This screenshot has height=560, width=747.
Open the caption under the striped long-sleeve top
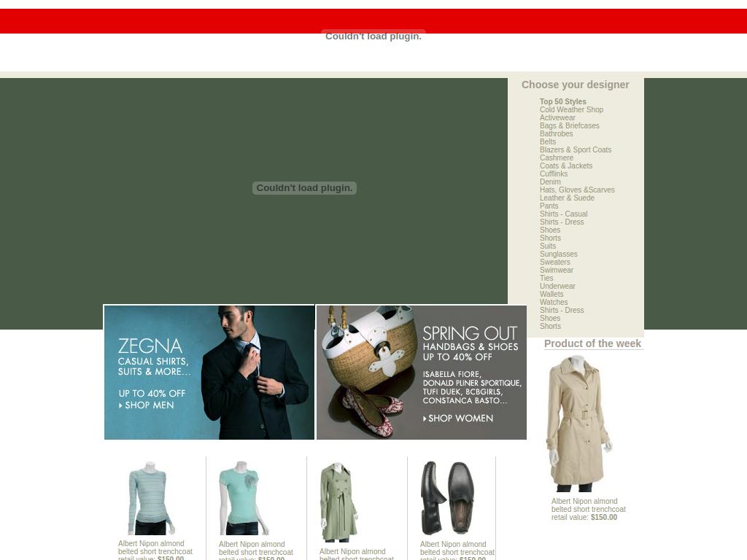pyautogui.click(x=155, y=550)
